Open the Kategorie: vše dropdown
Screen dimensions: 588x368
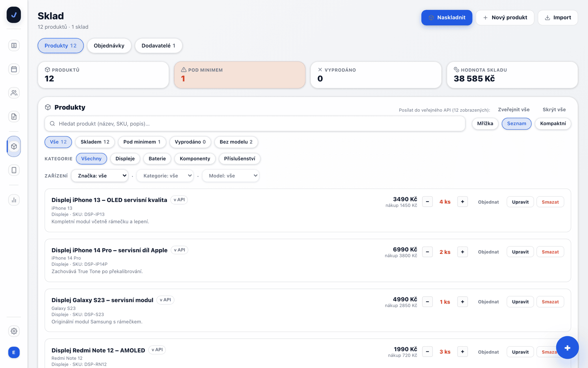(165, 176)
